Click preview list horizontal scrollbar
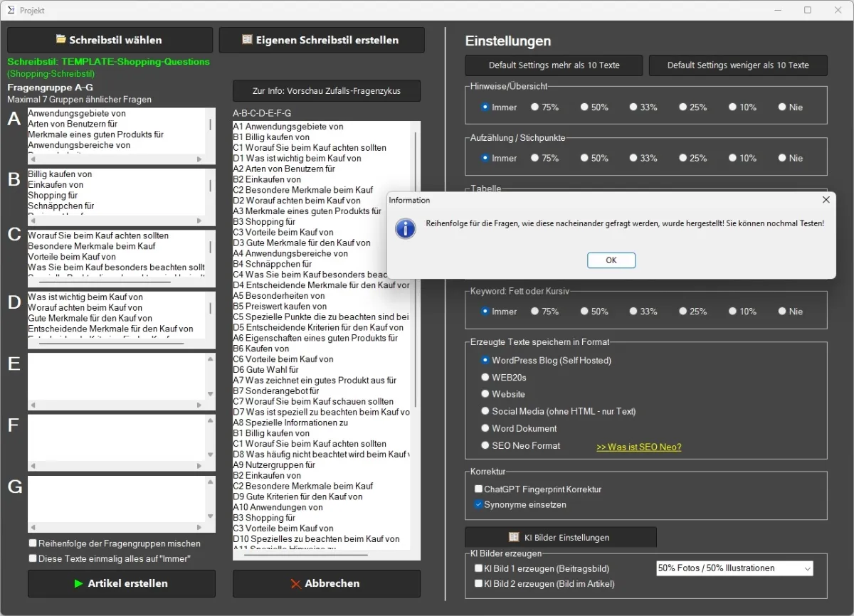Viewport: 854px width, 616px height. 306,555
